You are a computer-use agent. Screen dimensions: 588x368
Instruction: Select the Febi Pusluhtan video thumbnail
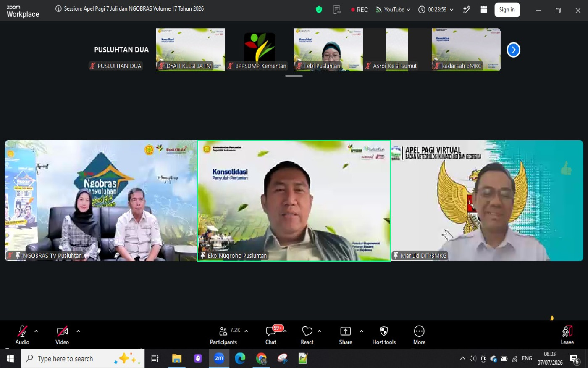coord(328,50)
